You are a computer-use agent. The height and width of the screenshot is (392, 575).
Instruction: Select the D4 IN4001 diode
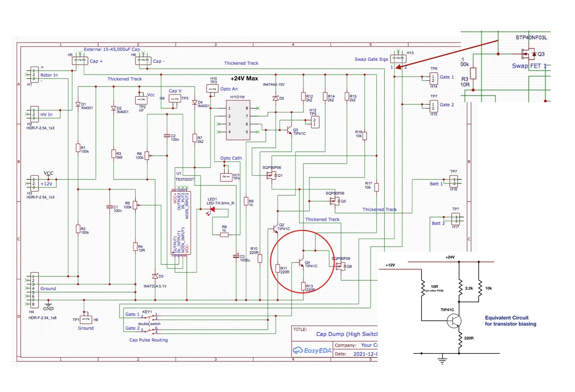[195, 103]
